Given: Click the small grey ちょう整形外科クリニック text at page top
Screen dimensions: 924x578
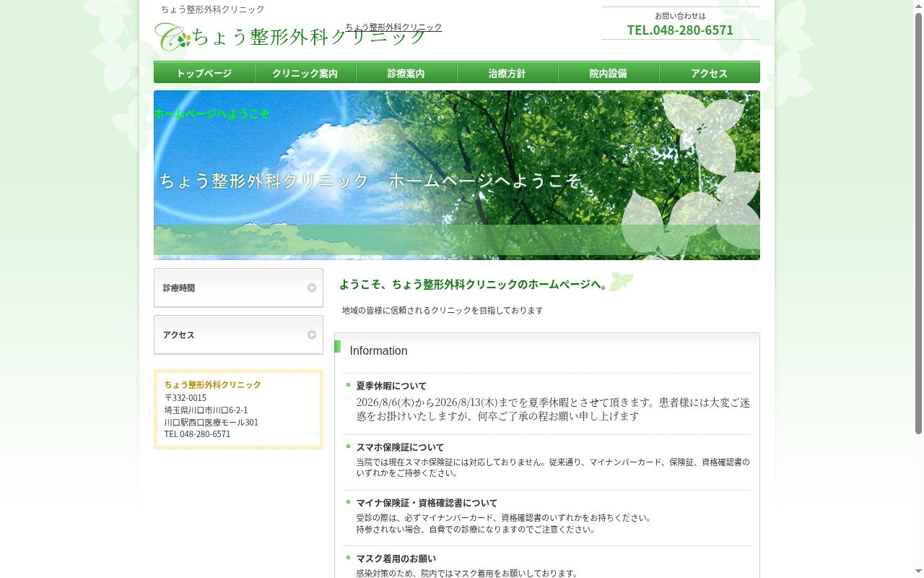Looking at the screenshot, I should (x=212, y=9).
